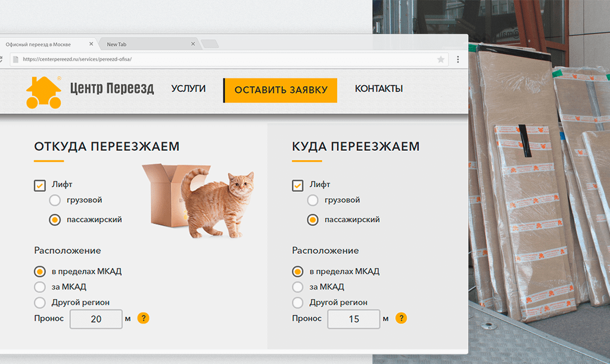This screenshot has width=610, height=364.
Task: Close the New Tab tab
Action: 193,44
